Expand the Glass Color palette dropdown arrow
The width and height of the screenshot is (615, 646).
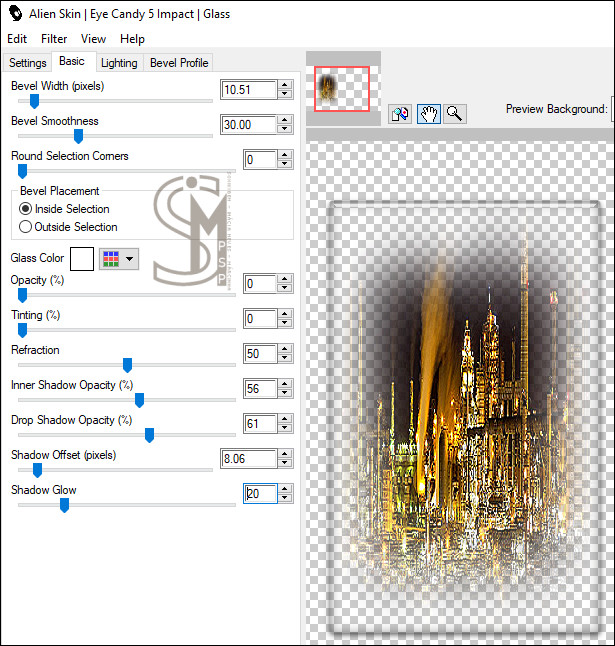tap(130, 258)
